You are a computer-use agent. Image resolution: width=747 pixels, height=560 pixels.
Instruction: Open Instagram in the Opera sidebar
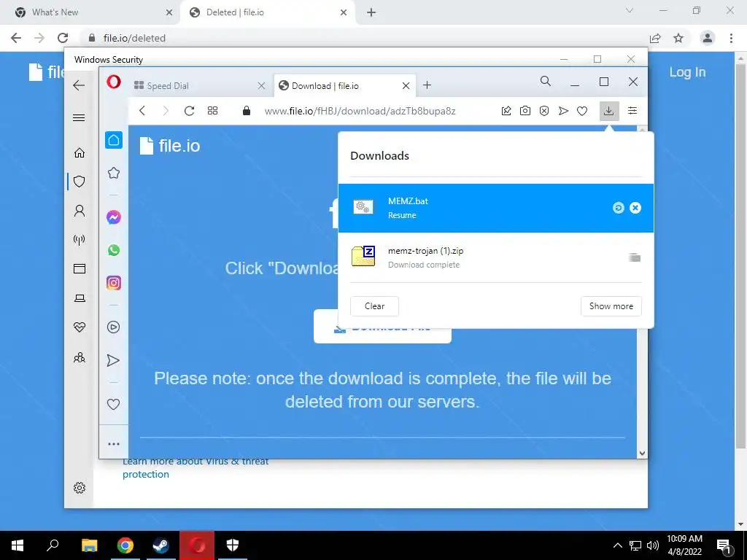click(113, 283)
